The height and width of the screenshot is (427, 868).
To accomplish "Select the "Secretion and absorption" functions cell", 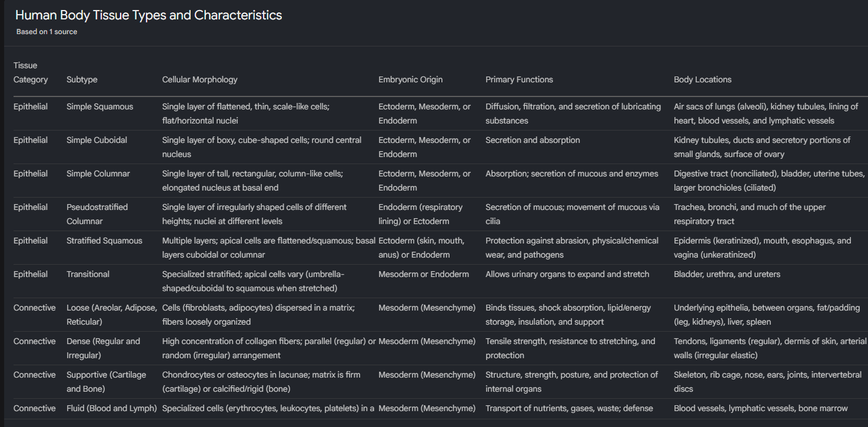I will pyautogui.click(x=533, y=140).
